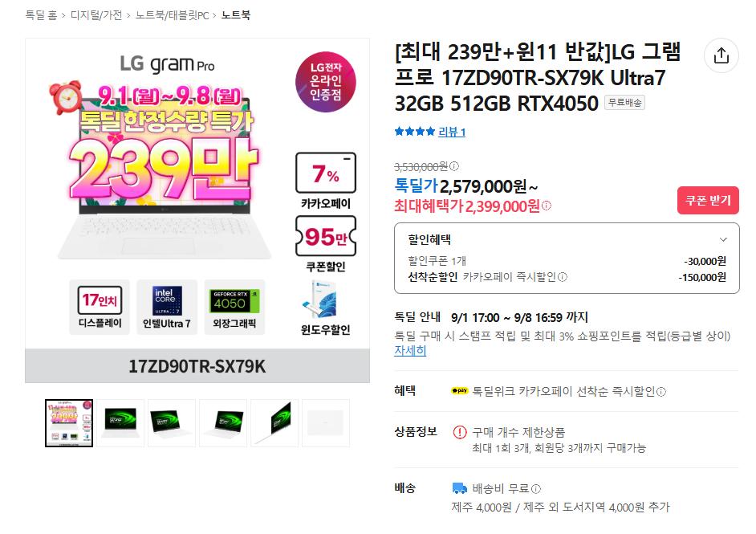The height and width of the screenshot is (534, 756).
Task: Click the 쿠폰 받기 button
Action: [x=708, y=200]
